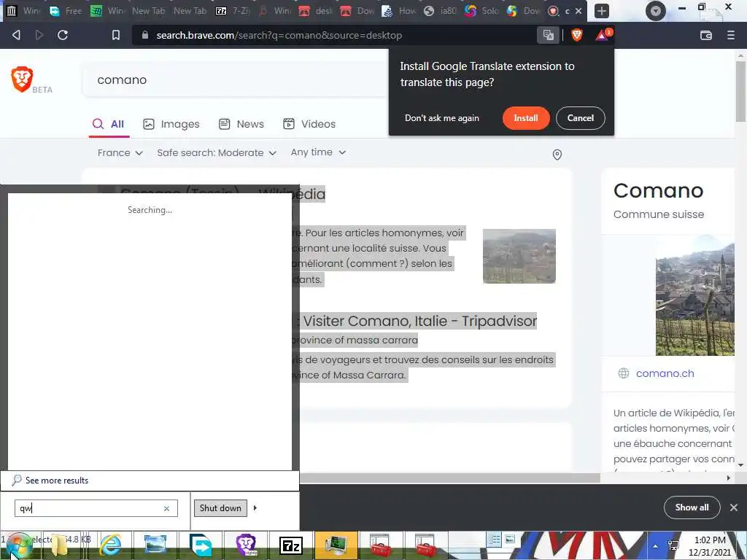Click the Wikipedia result thumbnail image
The width and height of the screenshot is (747, 560).
519,256
